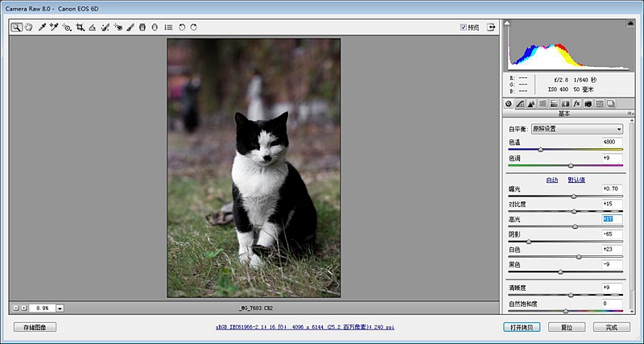Click the 打开拷贝 open copy button
644x344 pixels.
pos(522,328)
